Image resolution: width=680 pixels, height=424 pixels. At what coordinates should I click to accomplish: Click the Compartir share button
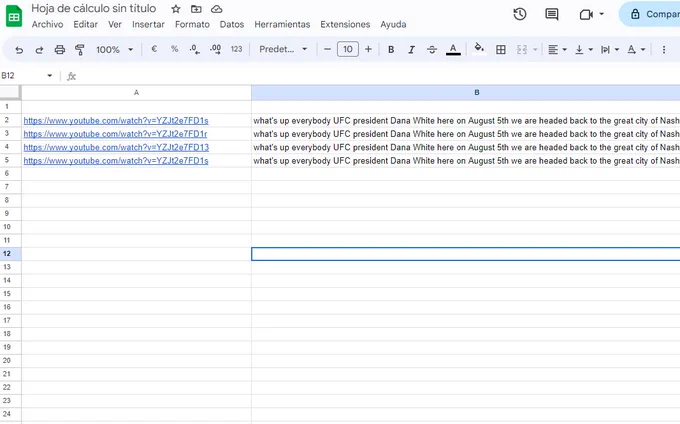(x=650, y=14)
